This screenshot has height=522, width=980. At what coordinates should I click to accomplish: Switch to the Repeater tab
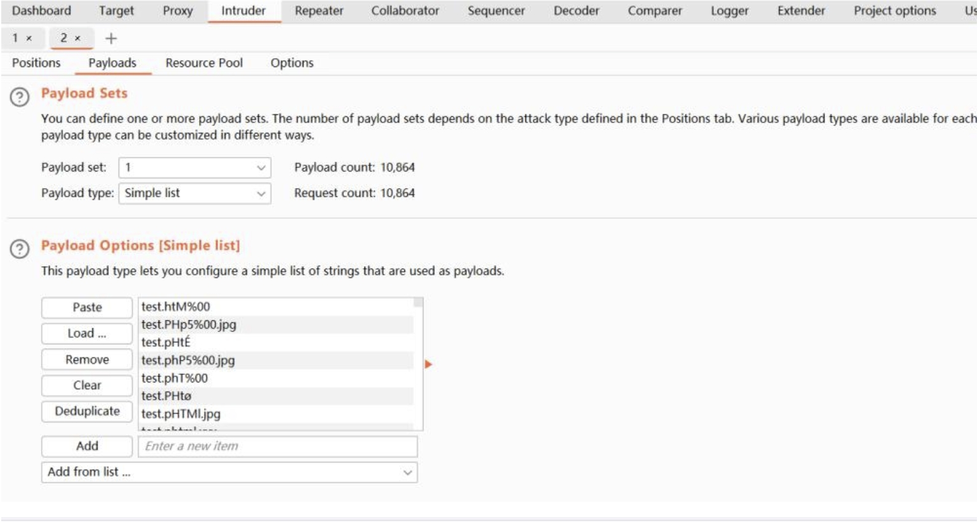click(x=319, y=10)
